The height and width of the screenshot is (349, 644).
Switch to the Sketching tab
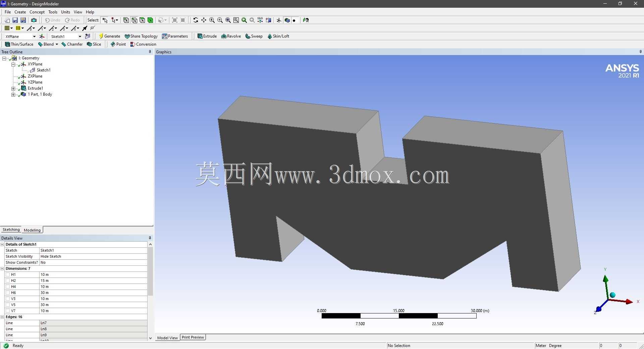[11, 230]
